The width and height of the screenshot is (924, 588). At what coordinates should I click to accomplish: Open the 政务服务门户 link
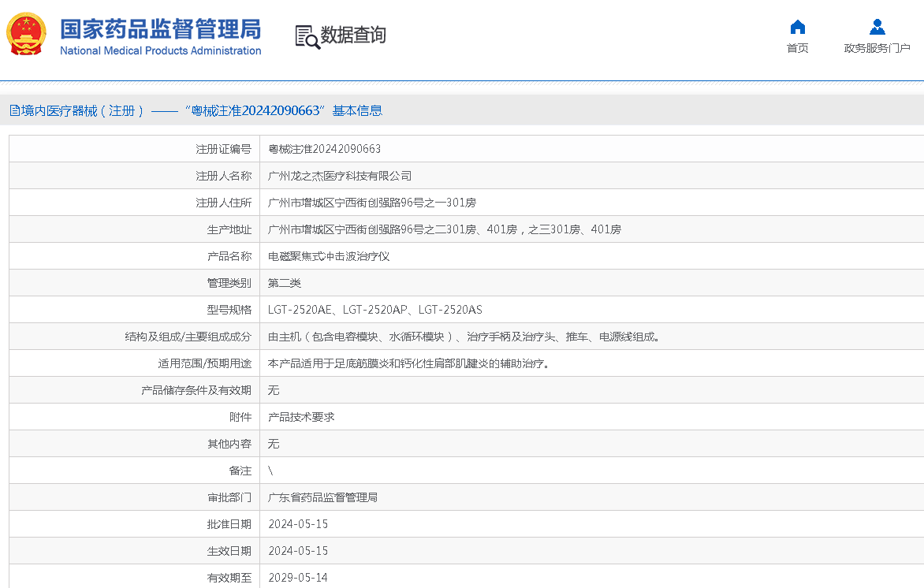pos(877,48)
